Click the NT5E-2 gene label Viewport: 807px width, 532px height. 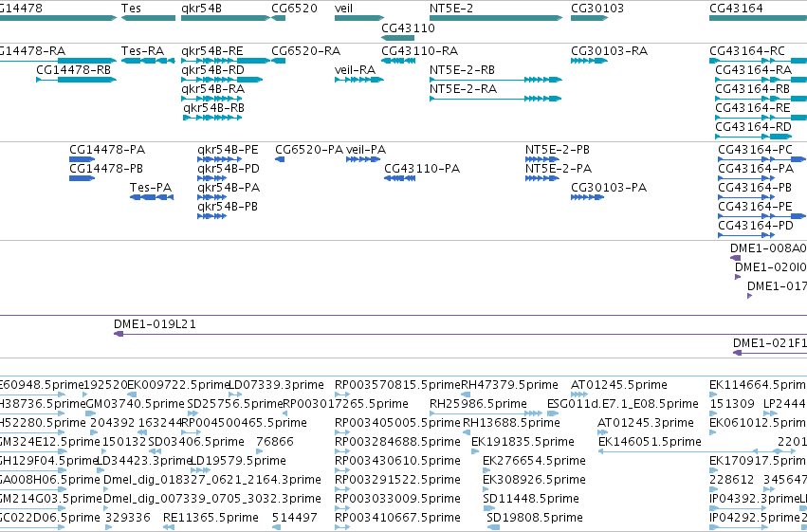pyautogui.click(x=451, y=9)
